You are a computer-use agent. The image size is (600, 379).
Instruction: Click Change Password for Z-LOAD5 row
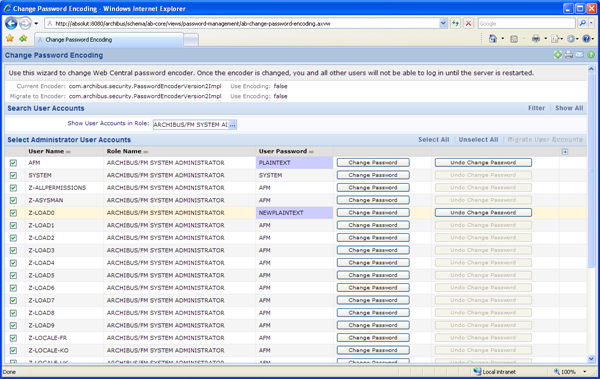pos(373,275)
